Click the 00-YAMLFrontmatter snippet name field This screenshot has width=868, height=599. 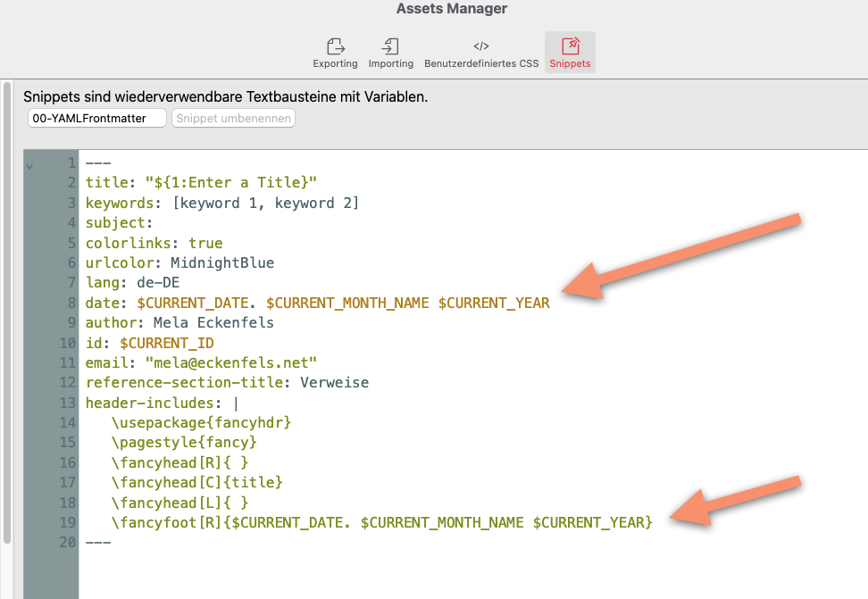click(96, 117)
